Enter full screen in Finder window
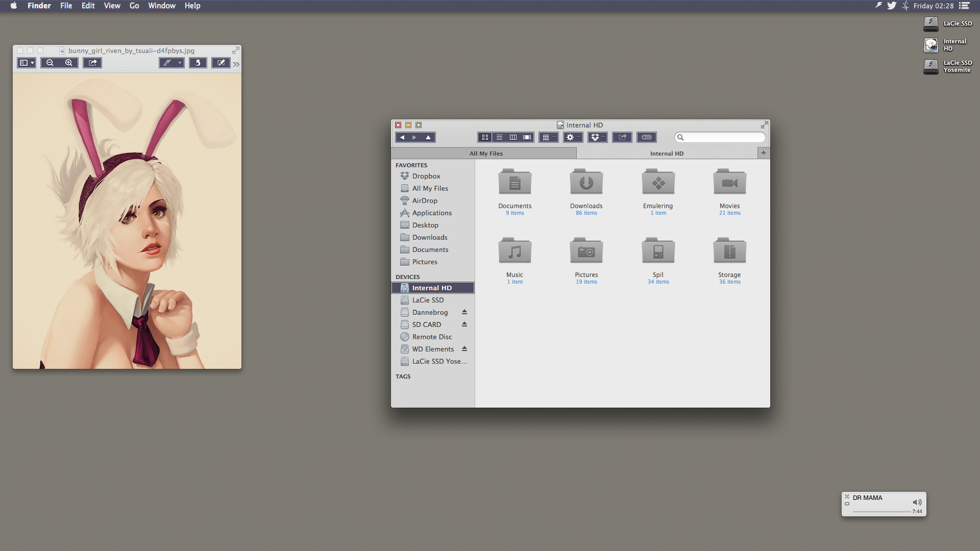Viewport: 980px width, 551px height. (764, 125)
